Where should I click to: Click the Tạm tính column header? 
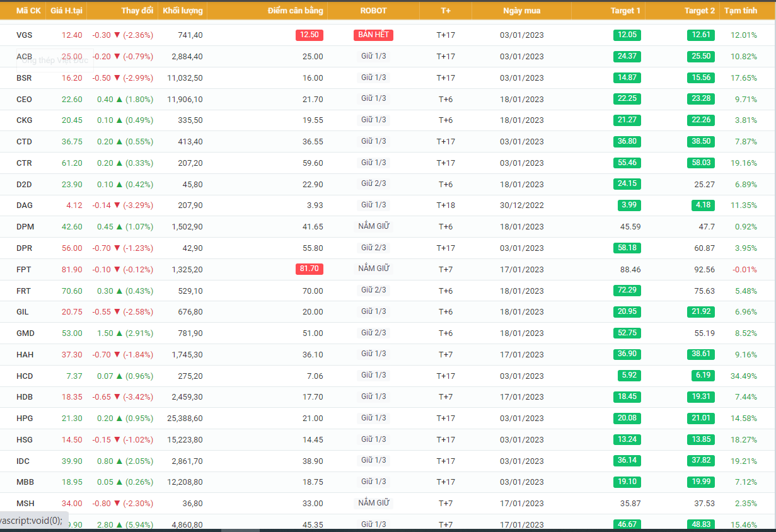(x=740, y=11)
